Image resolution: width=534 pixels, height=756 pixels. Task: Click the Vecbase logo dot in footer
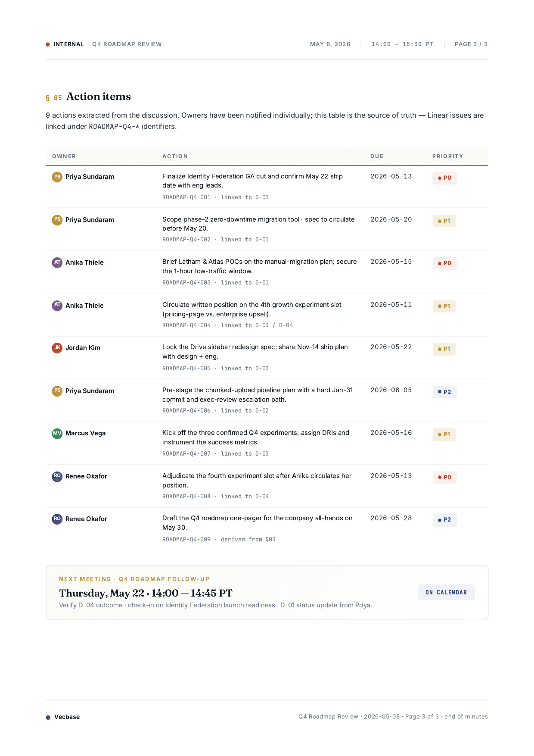coord(48,717)
